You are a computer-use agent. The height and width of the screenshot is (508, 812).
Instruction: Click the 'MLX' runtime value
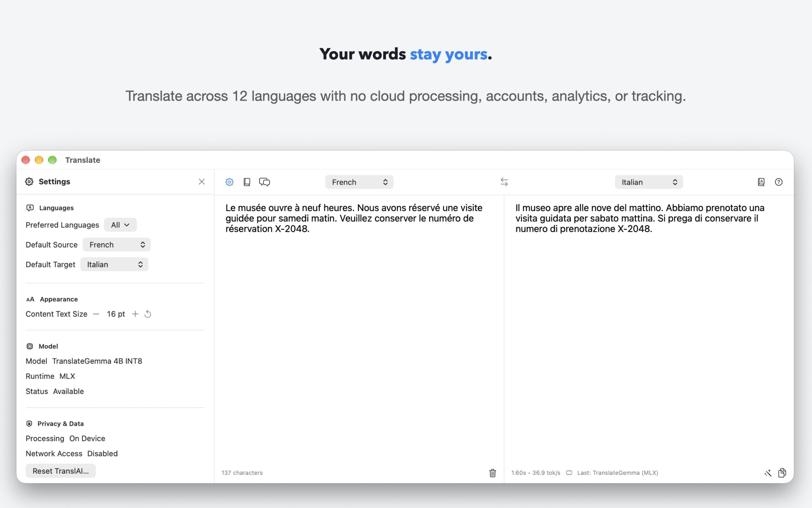click(67, 376)
